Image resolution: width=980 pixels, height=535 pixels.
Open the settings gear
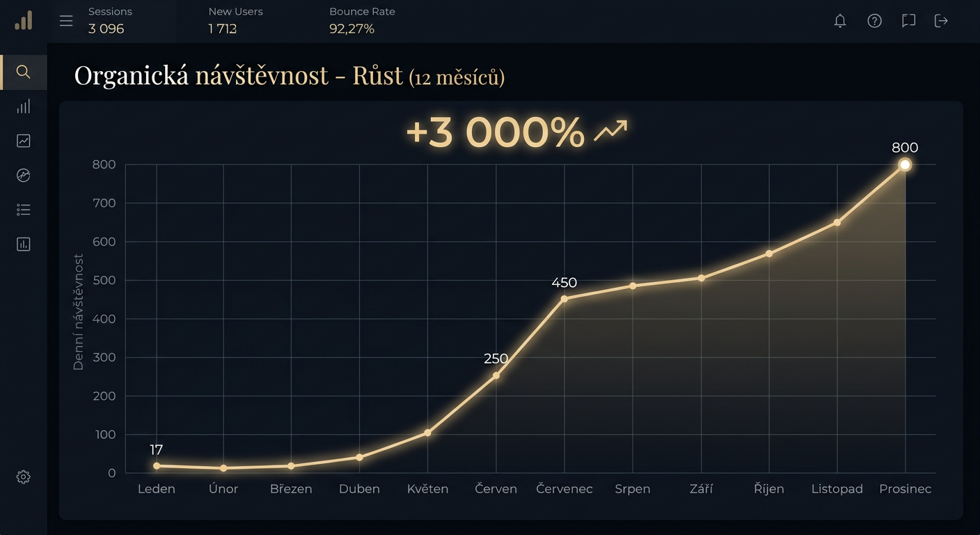[x=23, y=476]
